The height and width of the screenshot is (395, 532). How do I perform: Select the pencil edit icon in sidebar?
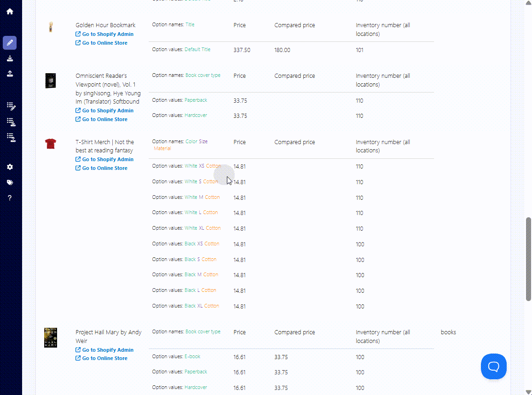click(10, 43)
